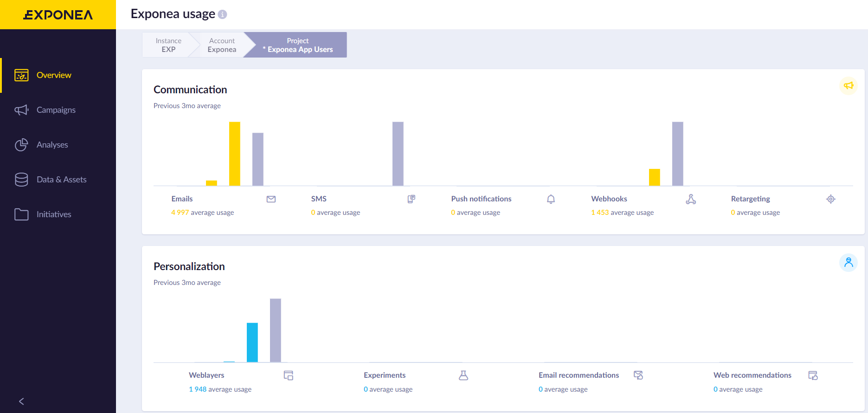This screenshot has height=413, width=868.
Task: Click the Web recommendations icon
Action: click(x=813, y=375)
